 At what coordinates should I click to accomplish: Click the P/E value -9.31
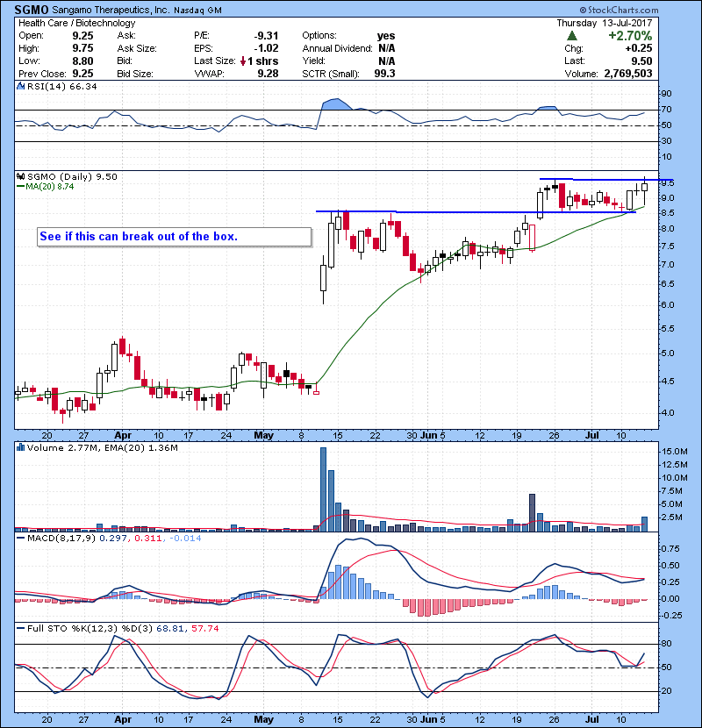pyautogui.click(x=266, y=36)
